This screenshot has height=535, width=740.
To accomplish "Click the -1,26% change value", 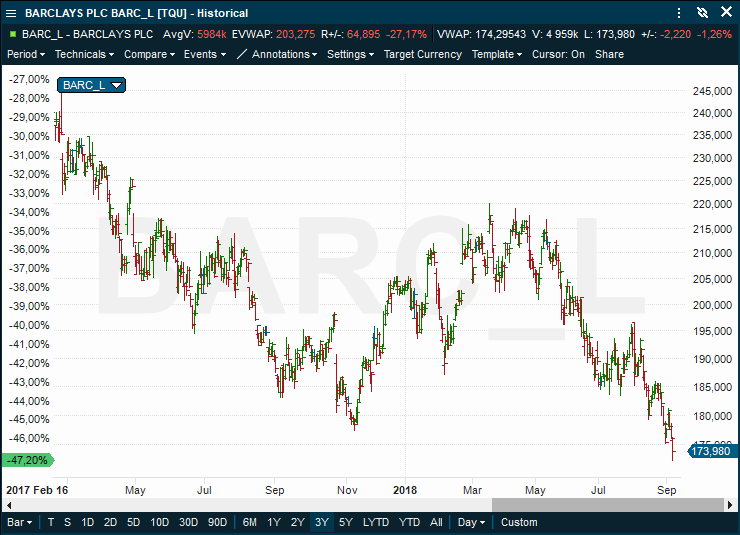I will click(715, 34).
